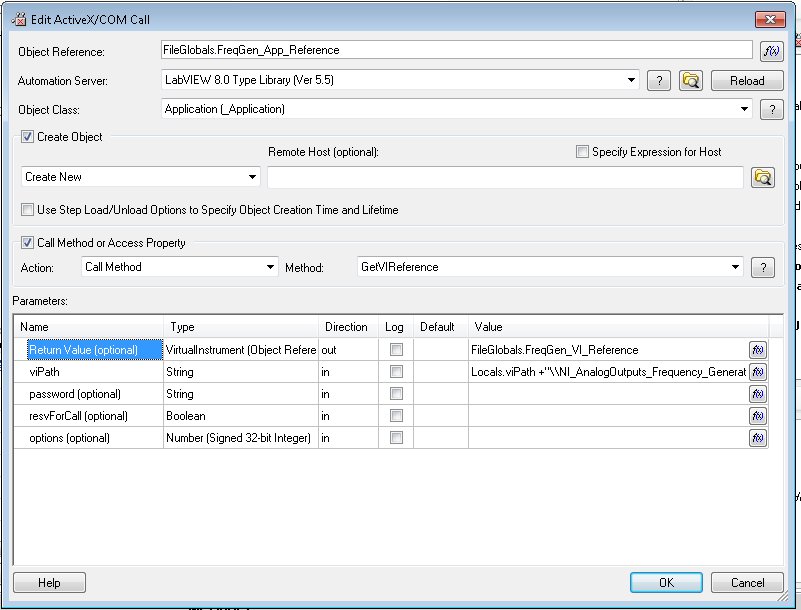Close the Edit ActiveX/COM Call dialog
Viewport: 801px width, 610px height.
770,20
